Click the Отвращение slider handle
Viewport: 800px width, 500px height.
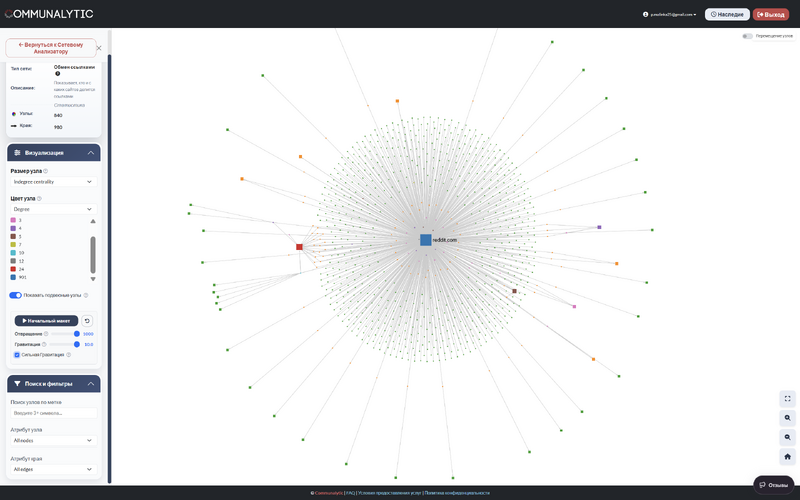tap(77, 334)
